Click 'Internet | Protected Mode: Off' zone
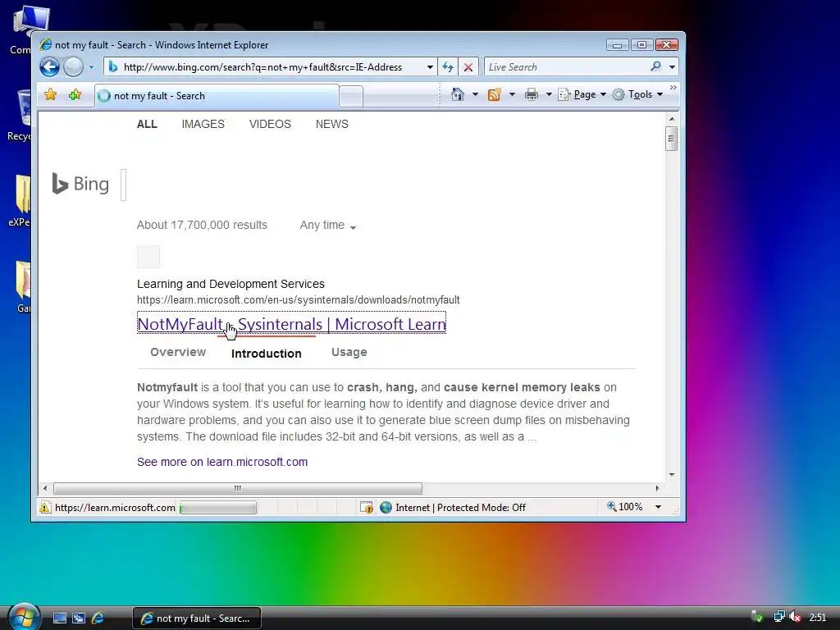This screenshot has width=840, height=630. click(453, 507)
